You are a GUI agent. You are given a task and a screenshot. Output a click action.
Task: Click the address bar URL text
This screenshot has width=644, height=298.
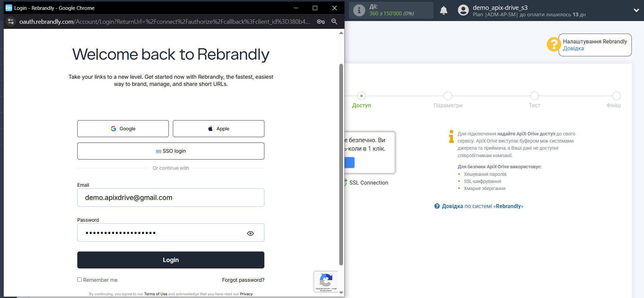[x=165, y=22]
